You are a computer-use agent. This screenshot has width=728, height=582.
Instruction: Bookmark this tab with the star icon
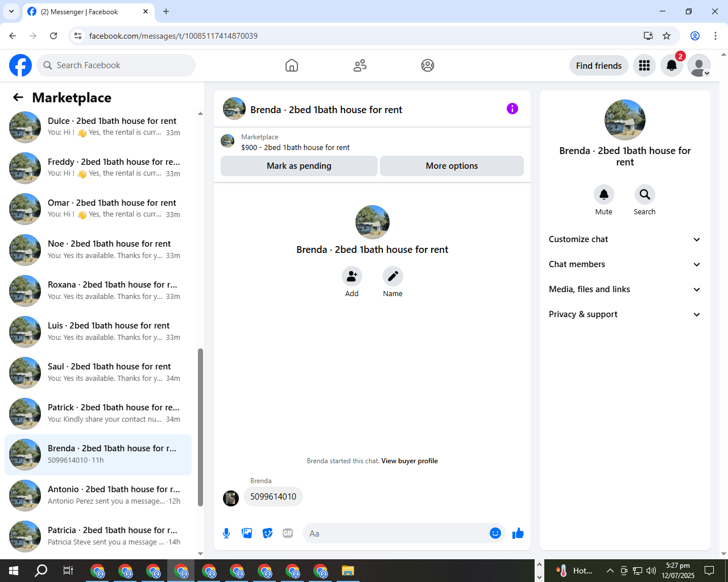tap(667, 36)
